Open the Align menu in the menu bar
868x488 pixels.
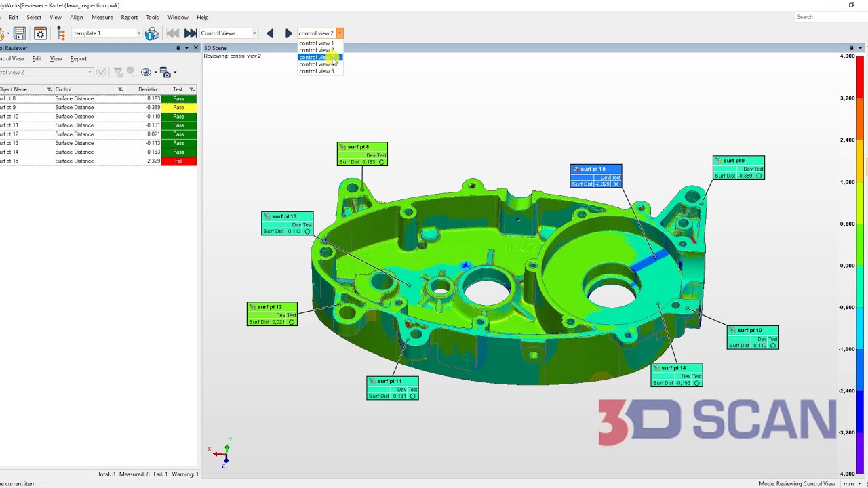76,17
